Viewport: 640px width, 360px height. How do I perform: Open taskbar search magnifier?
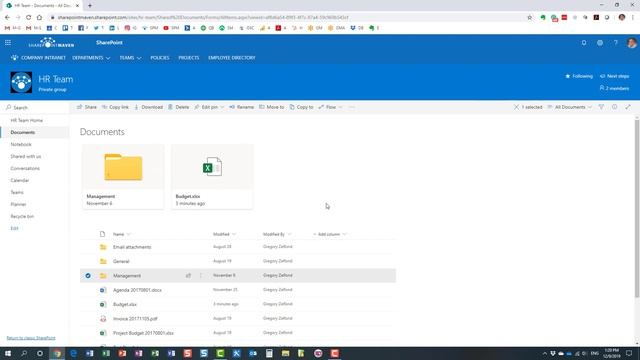(x=24, y=353)
